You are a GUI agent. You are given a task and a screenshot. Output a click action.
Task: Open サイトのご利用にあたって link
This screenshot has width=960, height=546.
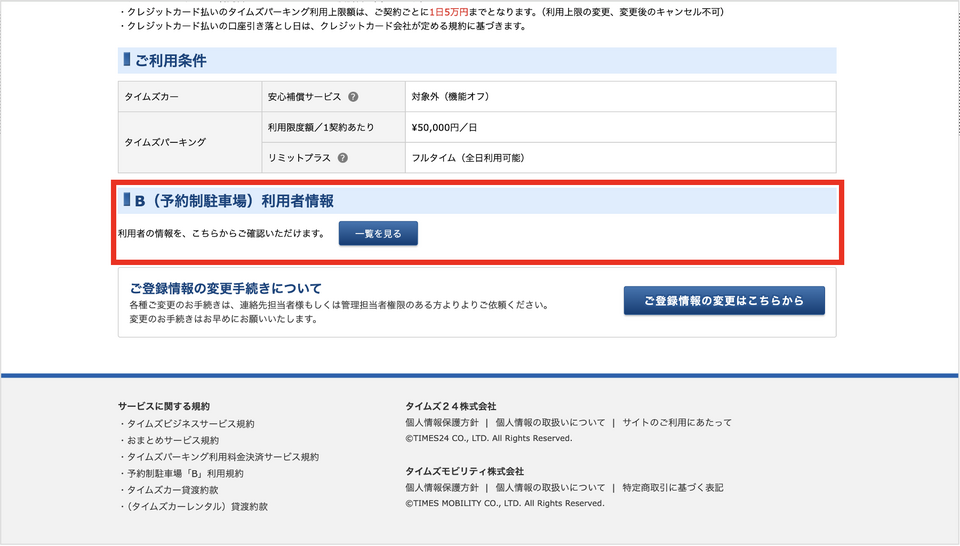click(677, 422)
